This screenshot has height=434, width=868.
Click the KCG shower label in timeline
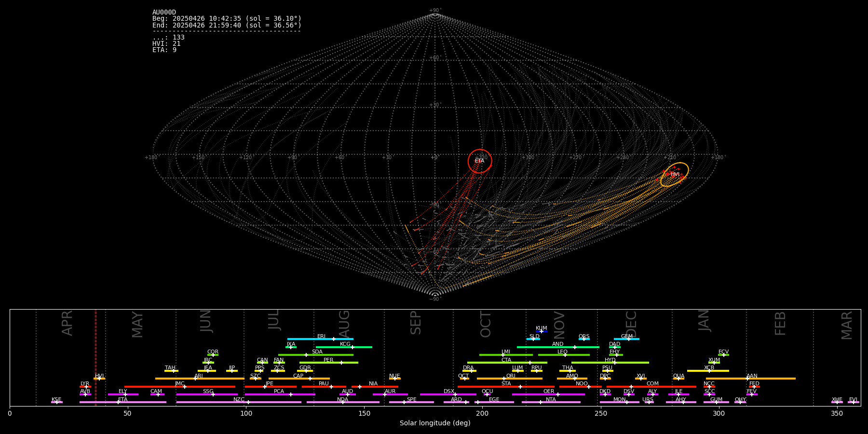[345, 344]
